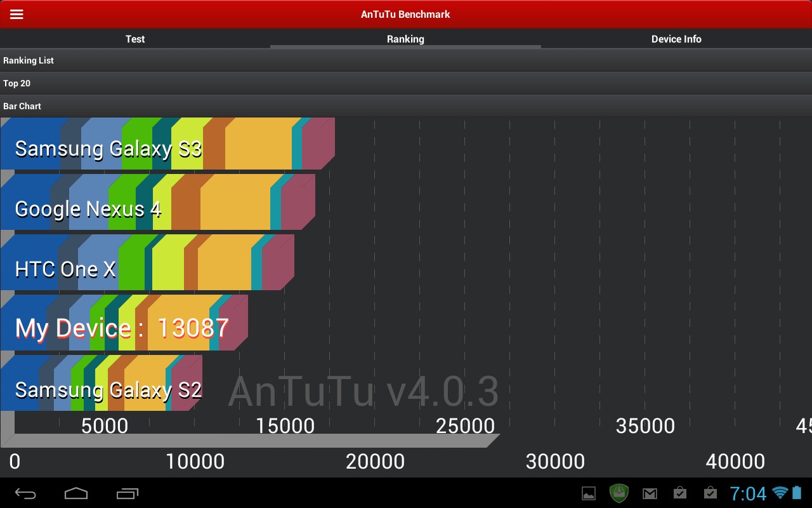Open the hamburger menu in the title bar
Screen dimensions: 812x508
pyautogui.click(x=16, y=14)
